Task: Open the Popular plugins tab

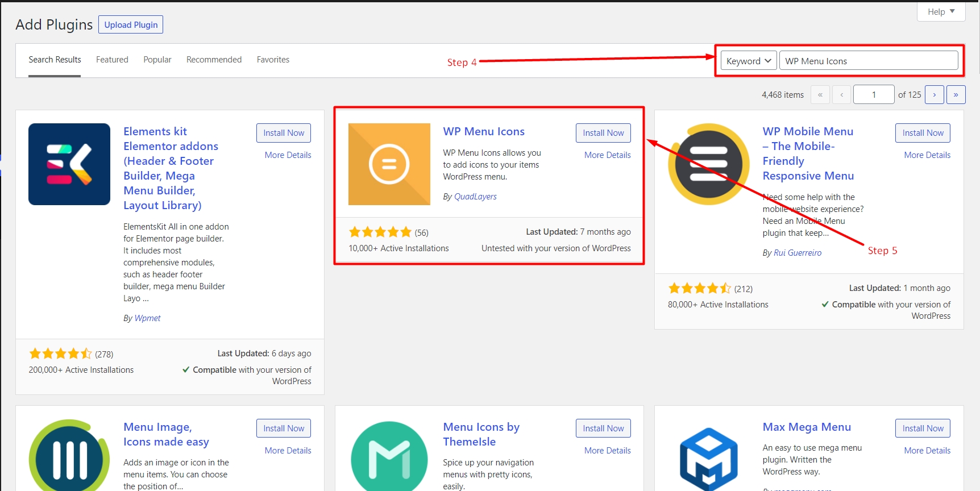Action: tap(157, 60)
